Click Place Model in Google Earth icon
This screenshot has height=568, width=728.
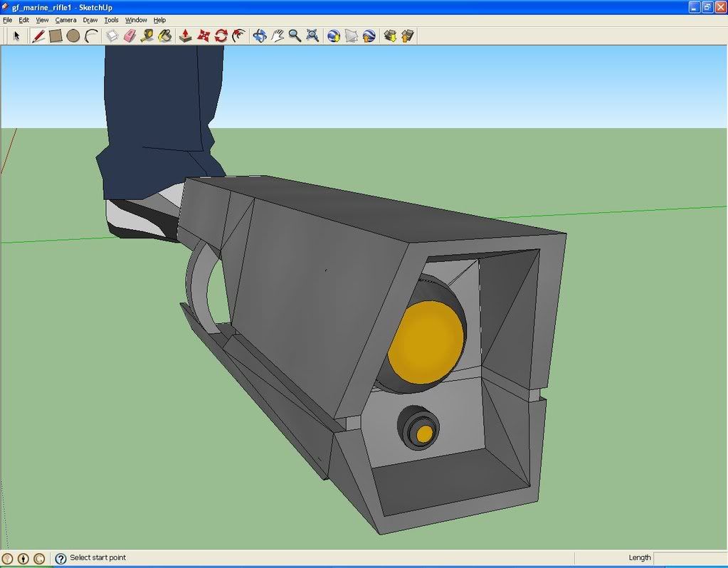coord(369,36)
